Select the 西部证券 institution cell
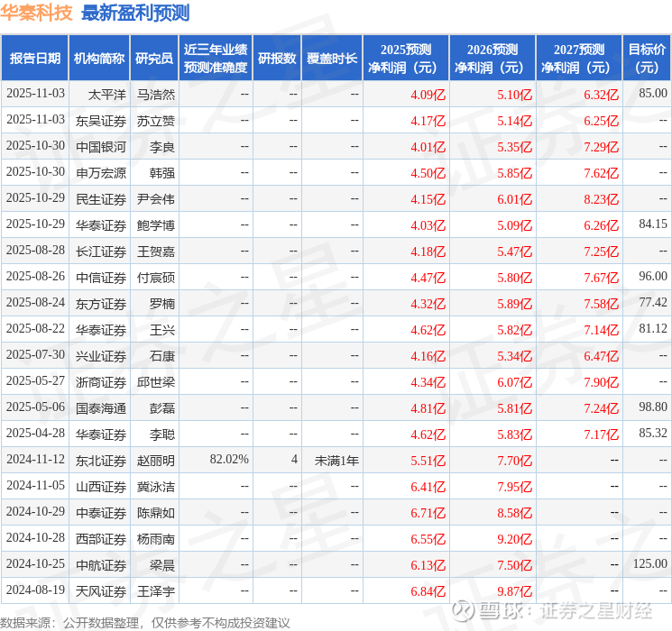Image resolution: width=672 pixels, height=631 pixels. click(x=101, y=539)
